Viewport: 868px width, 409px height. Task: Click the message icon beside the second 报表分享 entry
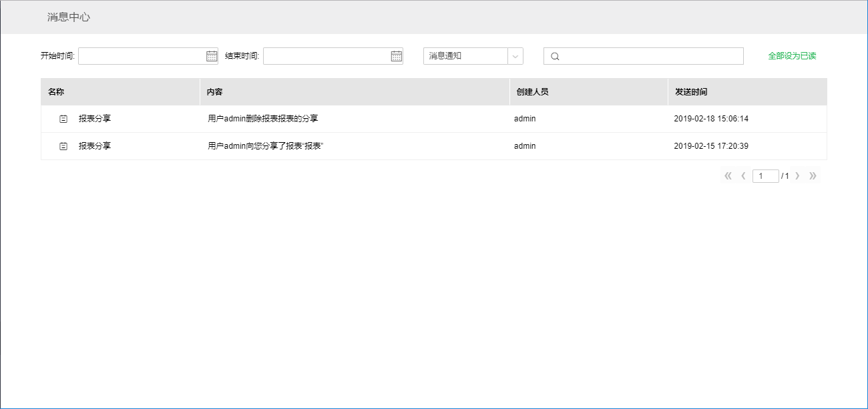click(x=63, y=145)
